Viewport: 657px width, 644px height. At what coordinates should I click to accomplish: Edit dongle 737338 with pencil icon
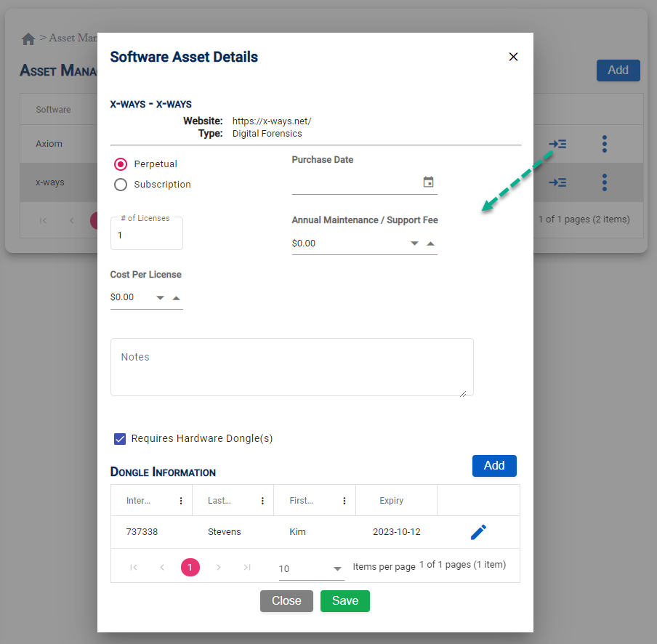[x=478, y=532]
